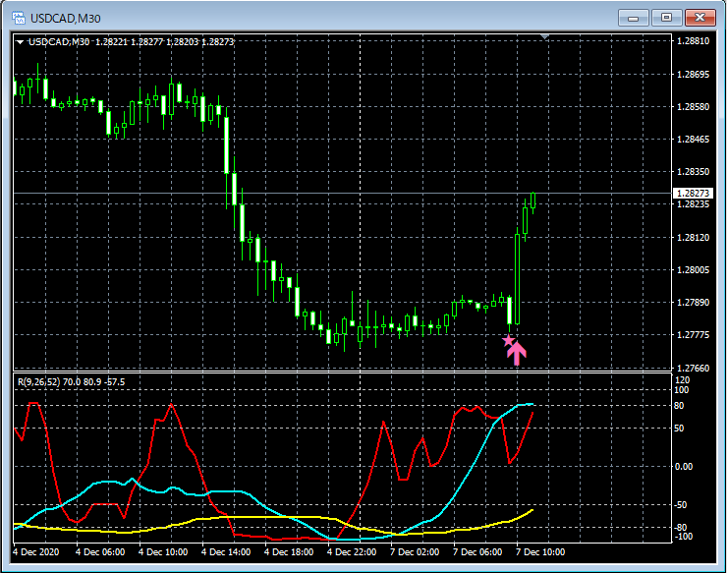
Task: Expand the white triangle beside USDCAD,M30 label
Action: (20, 42)
